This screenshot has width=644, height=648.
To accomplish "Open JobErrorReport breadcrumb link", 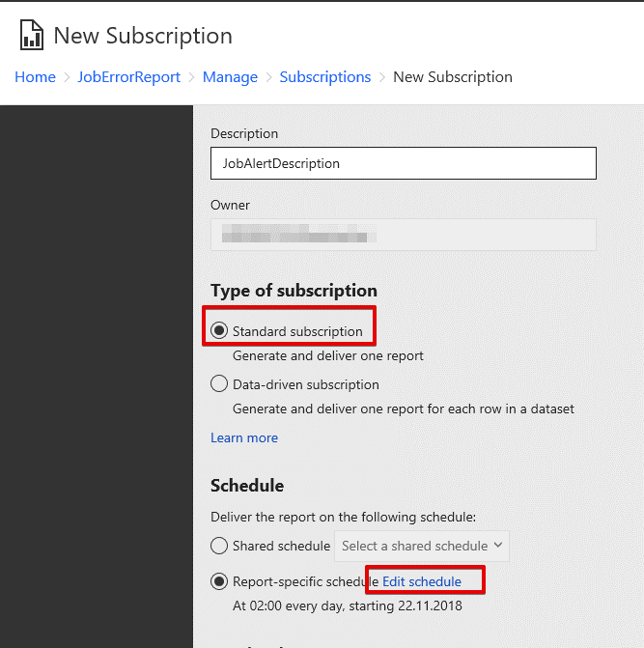I will (128, 77).
